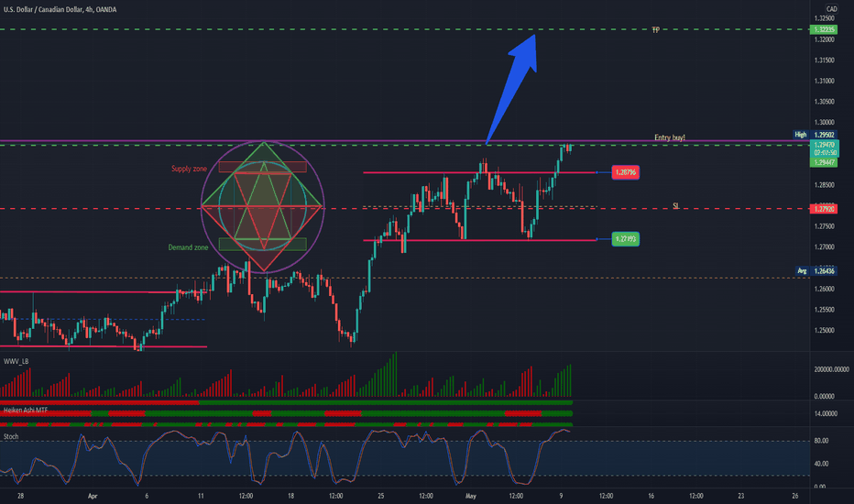854x504 pixels.
Task: Click the 80.00 Stoch axis level
Action: pyautogui.click(x=821, y=441)
